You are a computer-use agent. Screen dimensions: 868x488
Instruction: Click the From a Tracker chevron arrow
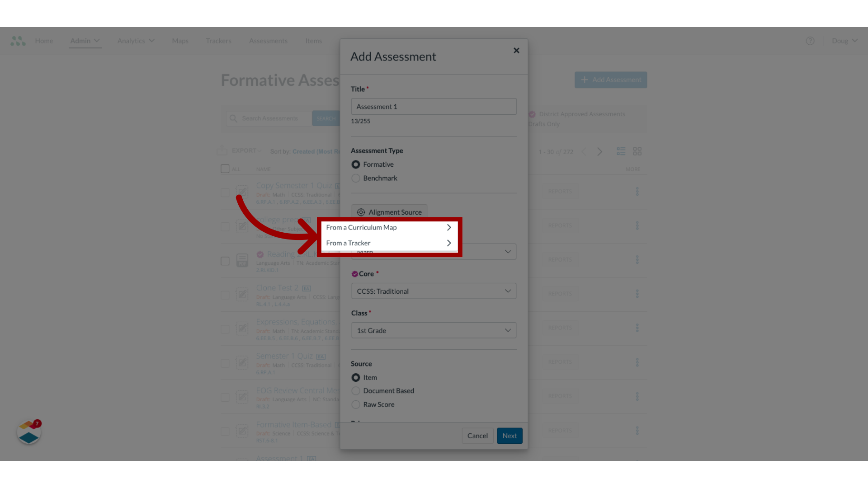pos(449,243)
